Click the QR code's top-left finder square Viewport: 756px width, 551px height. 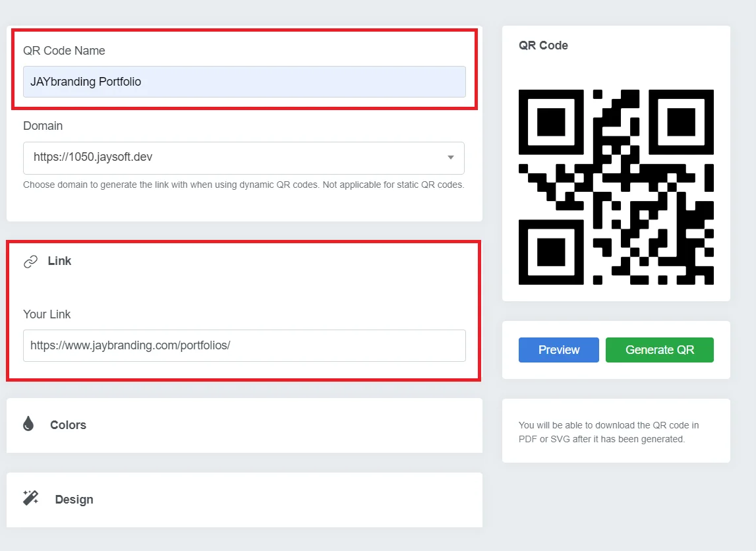click(551, 122)
